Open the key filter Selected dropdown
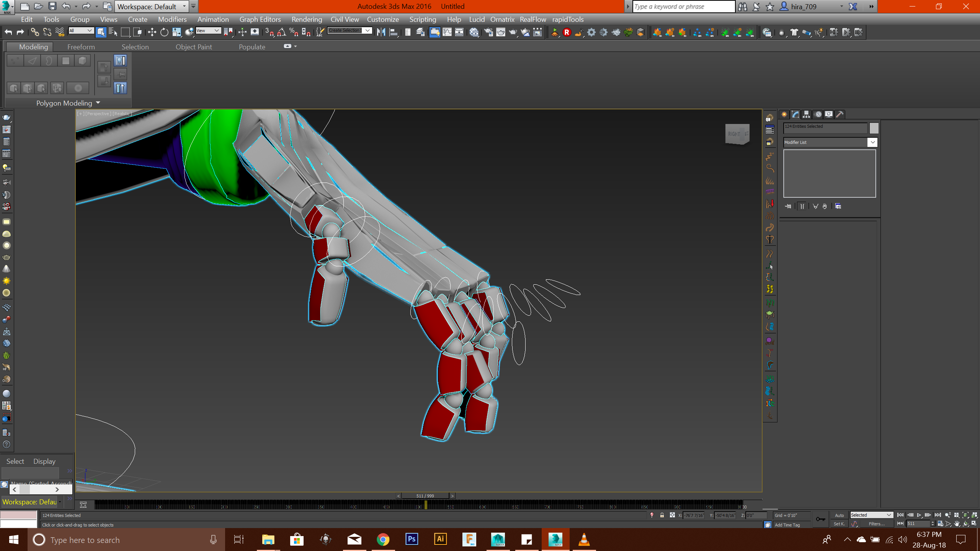980x551 pixels. [872, 515]
